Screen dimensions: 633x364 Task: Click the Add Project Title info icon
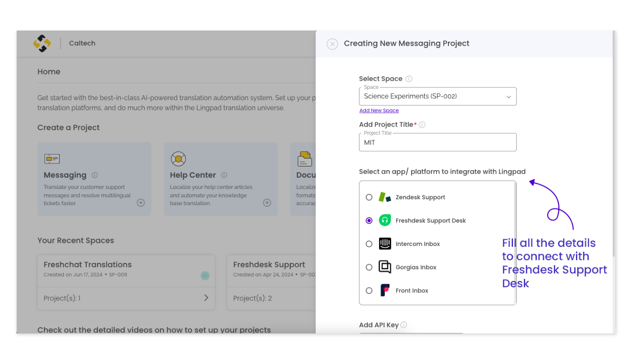(422, 125)
